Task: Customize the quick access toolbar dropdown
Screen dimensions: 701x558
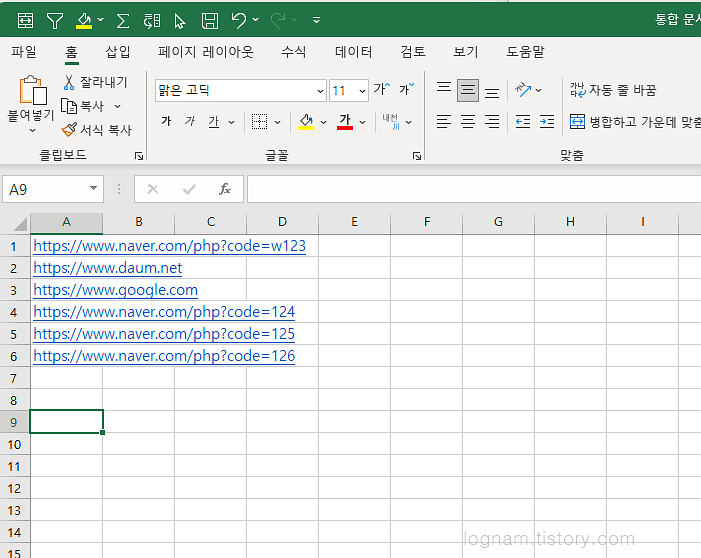Action: (x=316, y=20)
